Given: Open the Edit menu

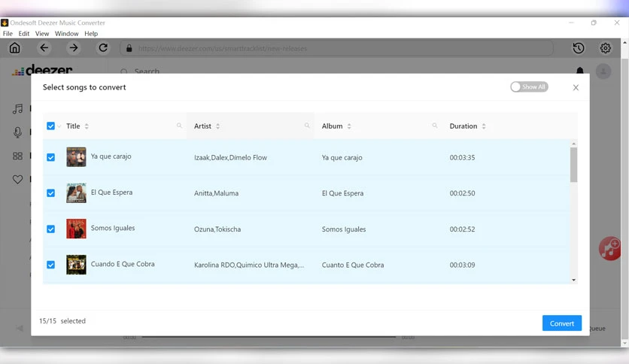Looking at the screenshot, I should [x=23, y=34].
